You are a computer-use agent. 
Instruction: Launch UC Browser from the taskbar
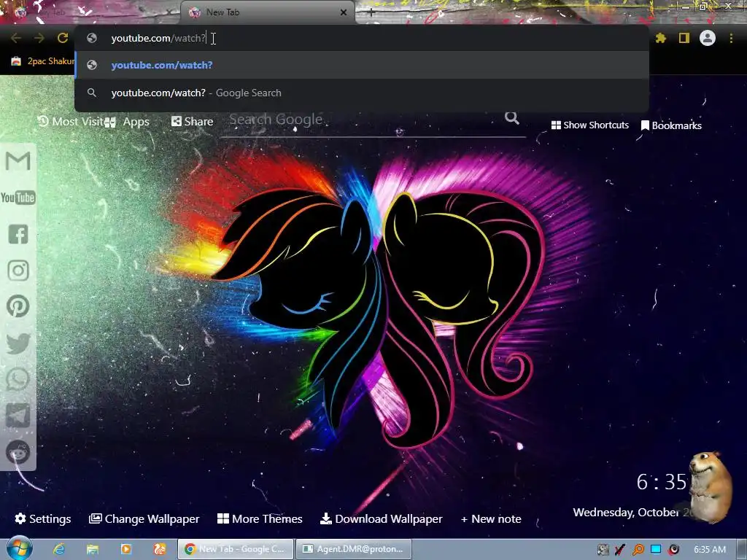(x=159, y=549)
